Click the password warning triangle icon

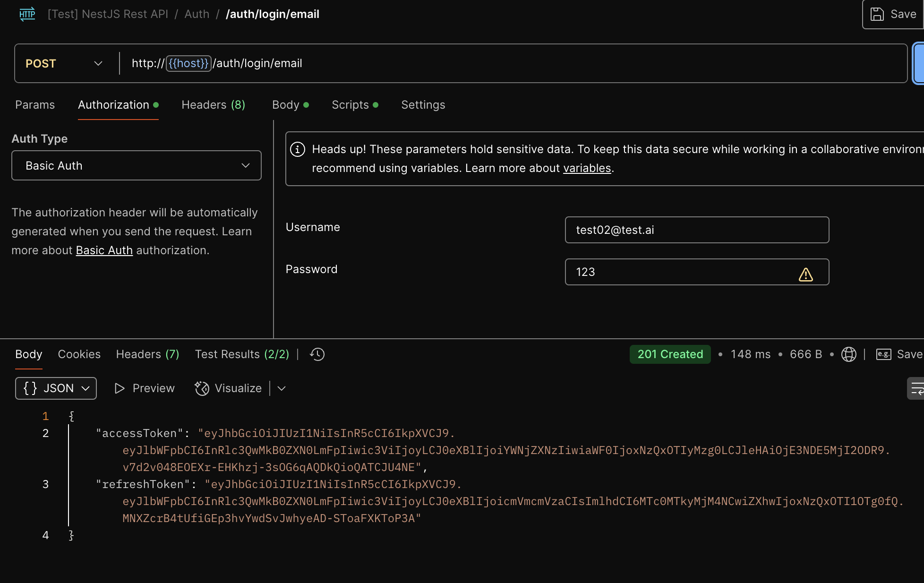805,274
